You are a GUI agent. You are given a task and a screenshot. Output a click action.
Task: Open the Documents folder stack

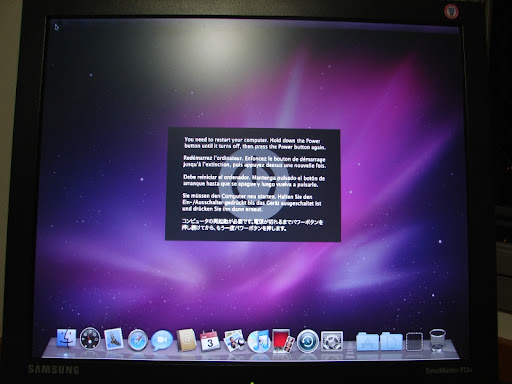[391, 341]
